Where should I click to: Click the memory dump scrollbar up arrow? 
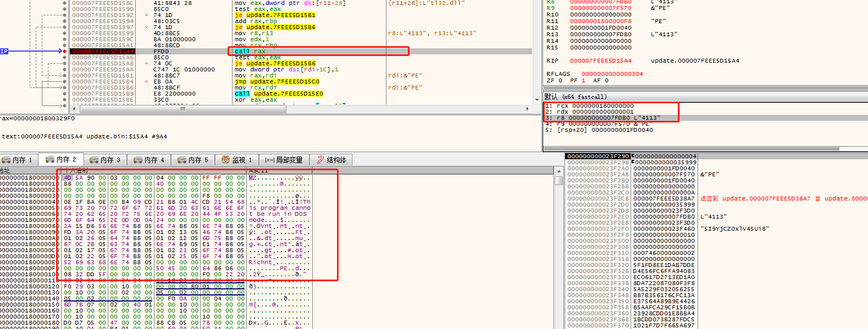click(x=559, y=171)
